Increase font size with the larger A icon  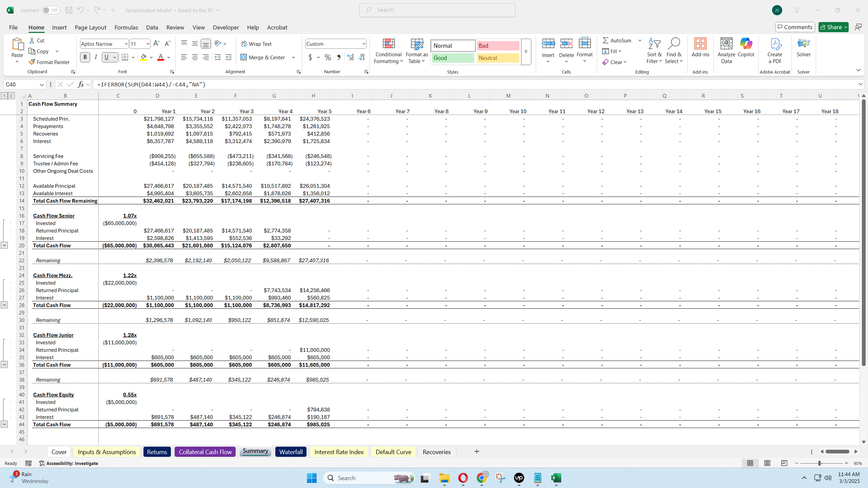click(156, 43)
